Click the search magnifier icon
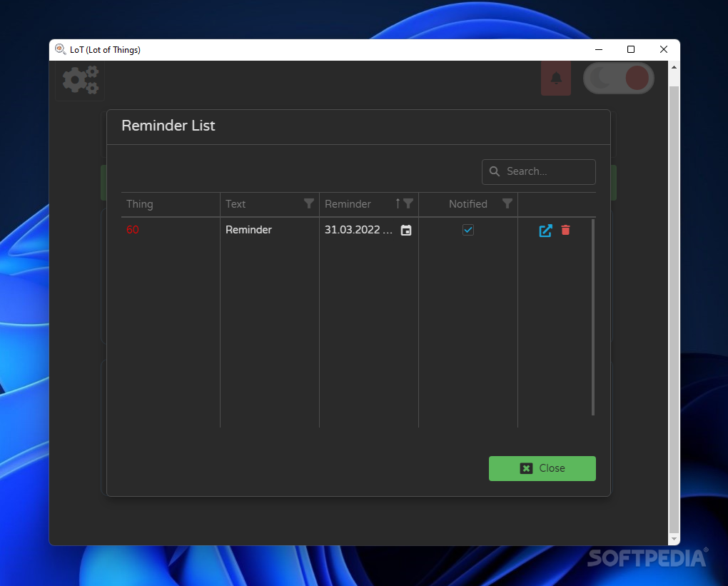 click(495, 171)
